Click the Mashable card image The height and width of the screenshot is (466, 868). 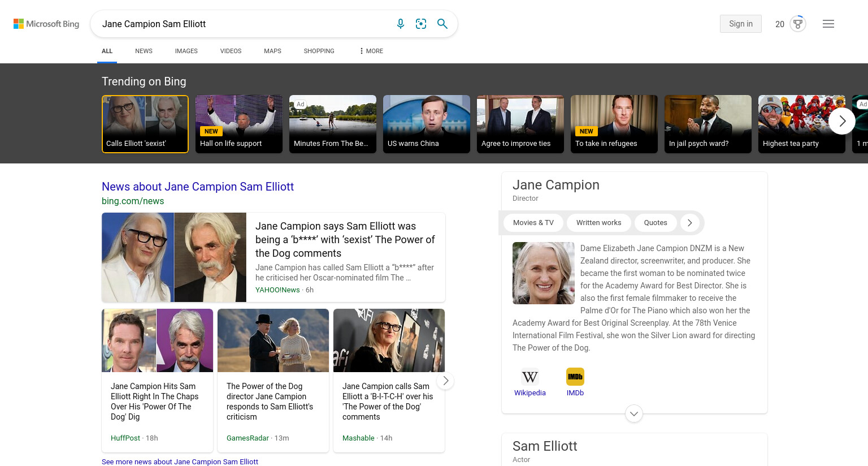(x=389, y=340)
